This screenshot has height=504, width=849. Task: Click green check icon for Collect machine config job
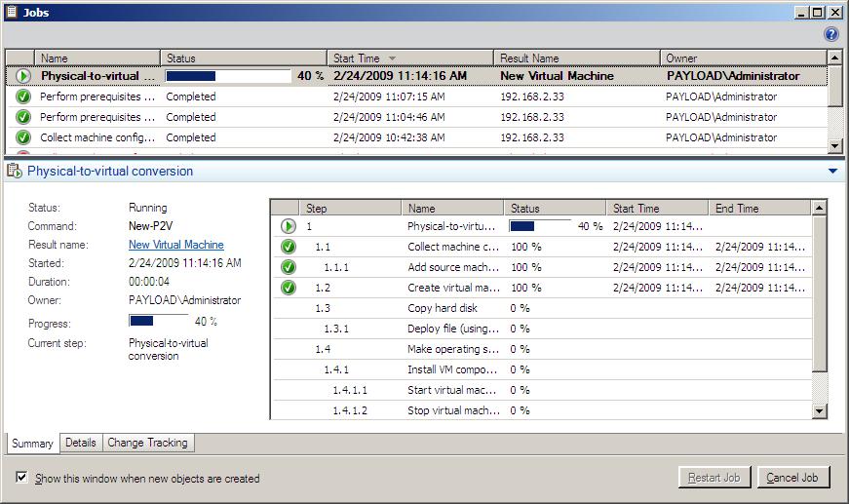[x=23, y=137]
